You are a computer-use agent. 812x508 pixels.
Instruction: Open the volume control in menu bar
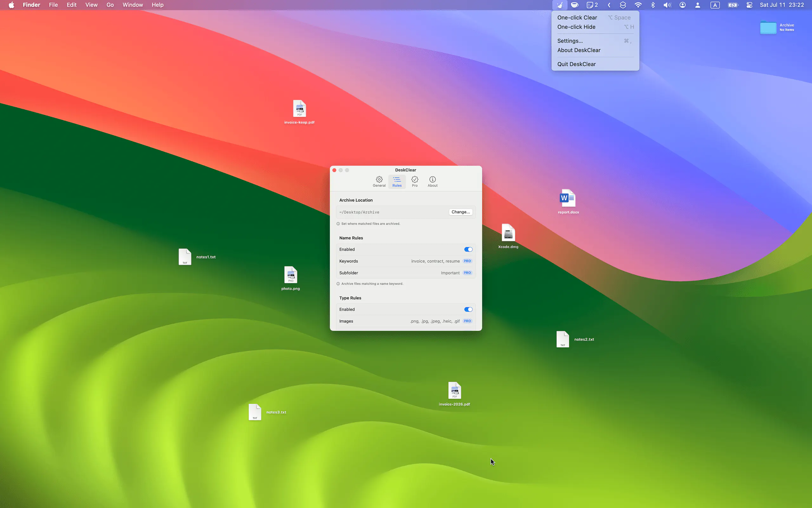coord(667,5)
